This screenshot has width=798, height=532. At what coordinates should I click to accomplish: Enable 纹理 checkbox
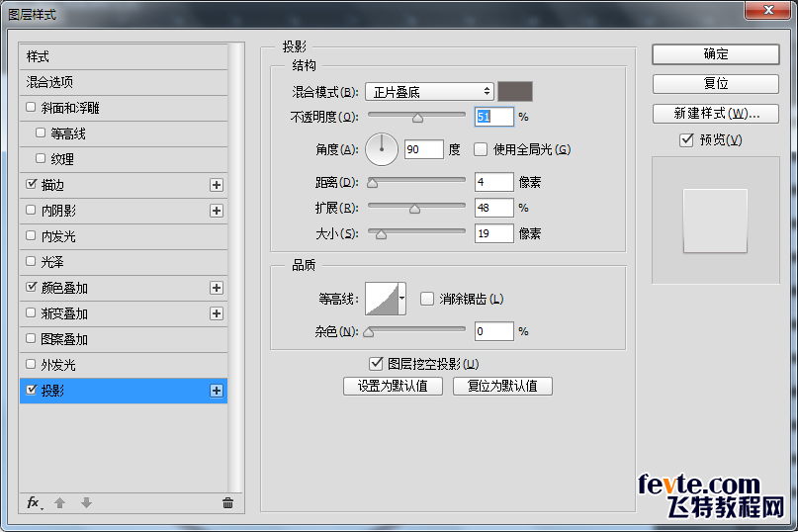tap(41, 158)
